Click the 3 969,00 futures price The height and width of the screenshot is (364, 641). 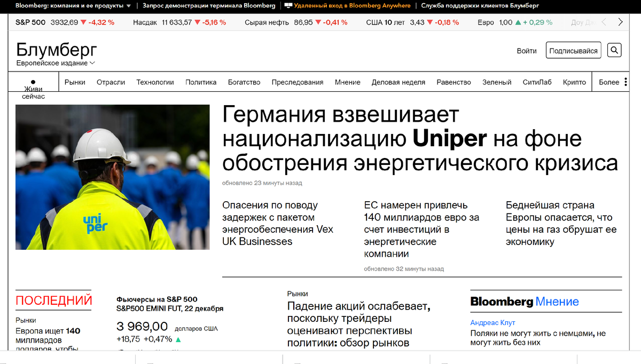coord(142,326)
